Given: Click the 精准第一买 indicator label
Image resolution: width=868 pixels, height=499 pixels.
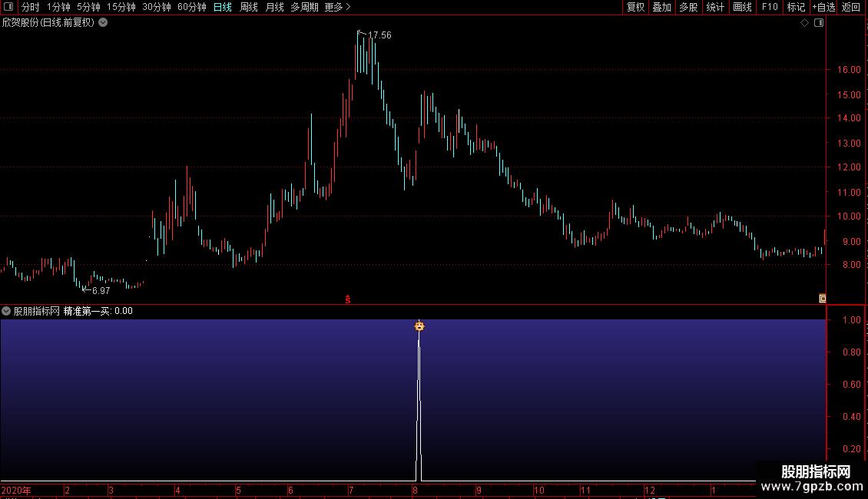Looking at the screenshot, I should pyautogui.click(x=88, y=311).
